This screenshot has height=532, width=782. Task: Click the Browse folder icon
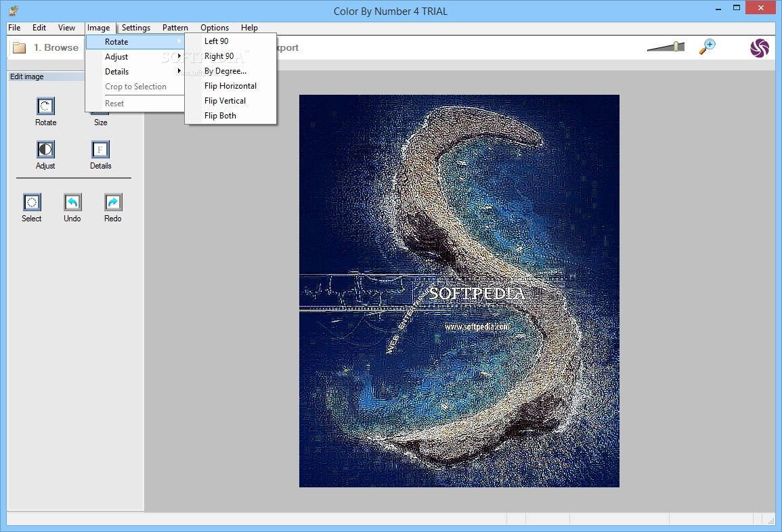pos(20,48)
